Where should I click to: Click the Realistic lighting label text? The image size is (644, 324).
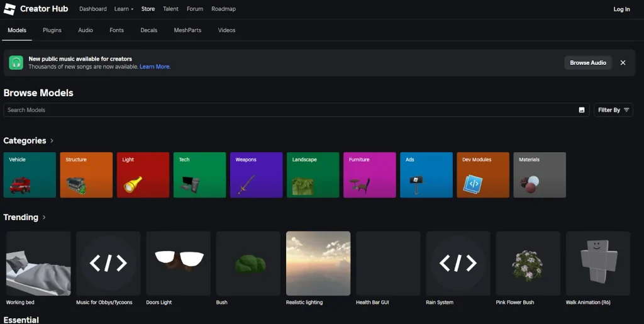coord(304,302)
